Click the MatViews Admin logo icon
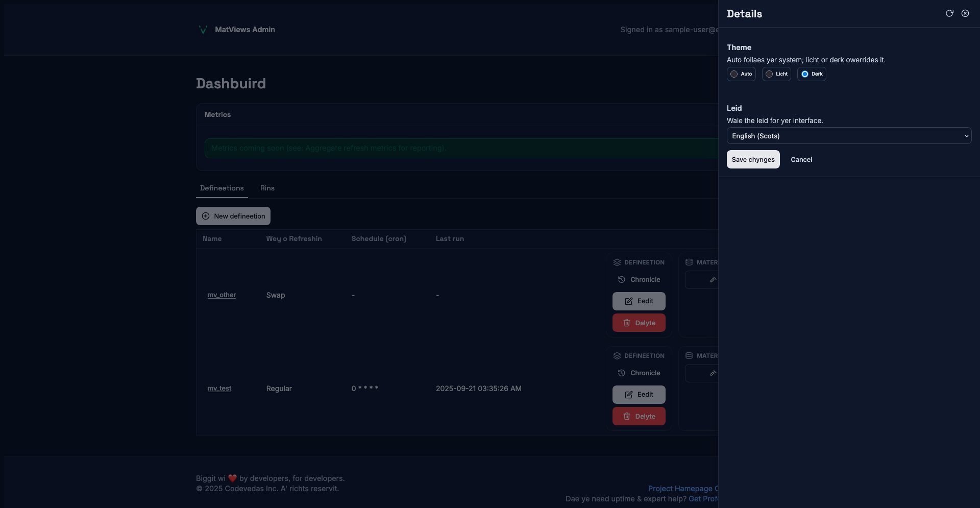This screenshot has height=508, width=980. coord(203,30)
